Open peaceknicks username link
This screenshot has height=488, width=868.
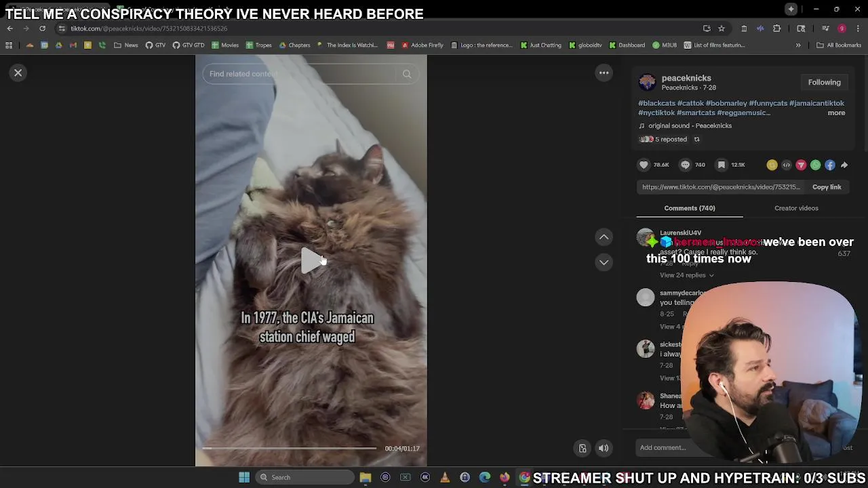point(686,78)
